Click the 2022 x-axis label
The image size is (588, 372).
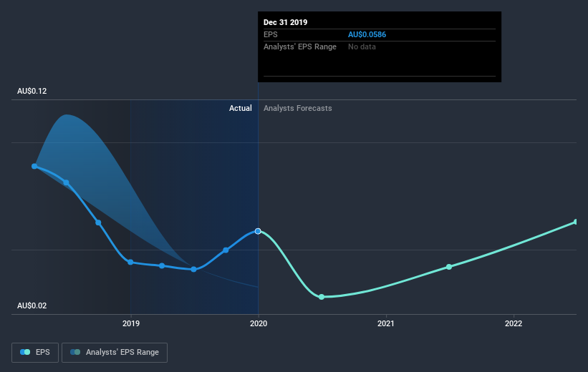(514, 323)
